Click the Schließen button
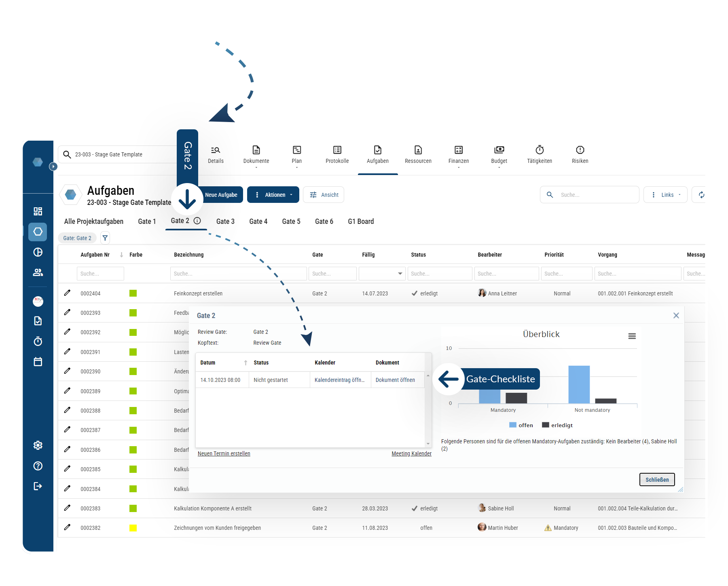 [x=657, y=480]
